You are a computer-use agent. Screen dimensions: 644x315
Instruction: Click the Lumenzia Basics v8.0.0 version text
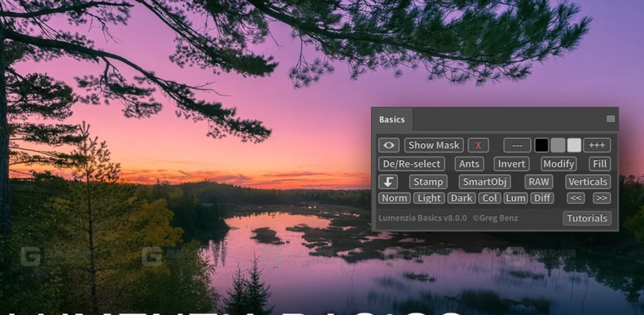click(423, 218)
